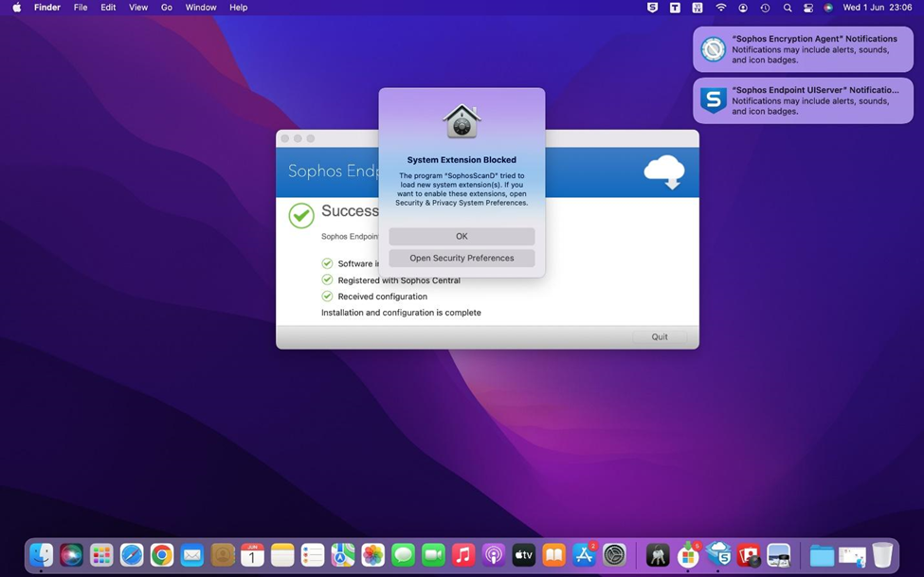The width and height of the screenshot is (924, 577).
Task: Click Open Security Preferences button
Action: point(462,258)
